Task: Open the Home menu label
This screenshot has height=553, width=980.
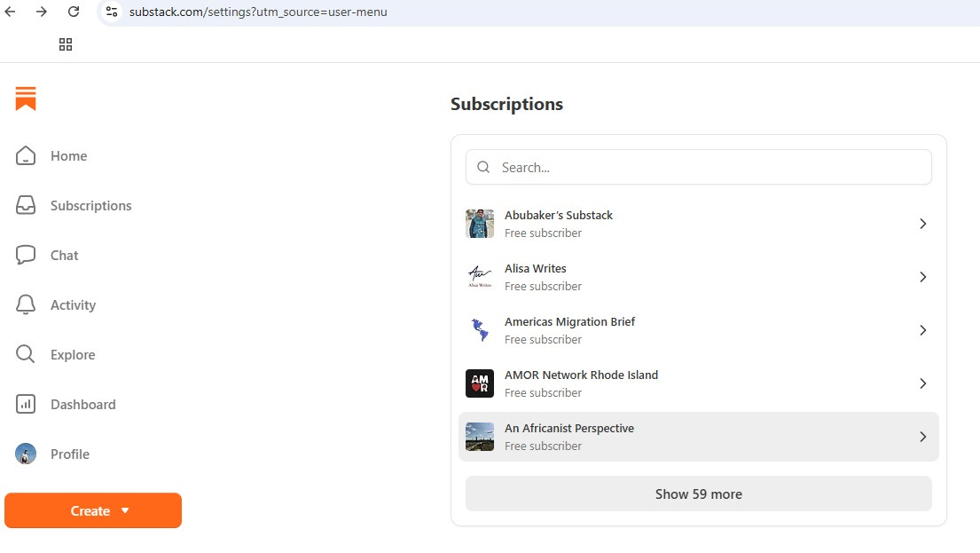Action: 69,155
